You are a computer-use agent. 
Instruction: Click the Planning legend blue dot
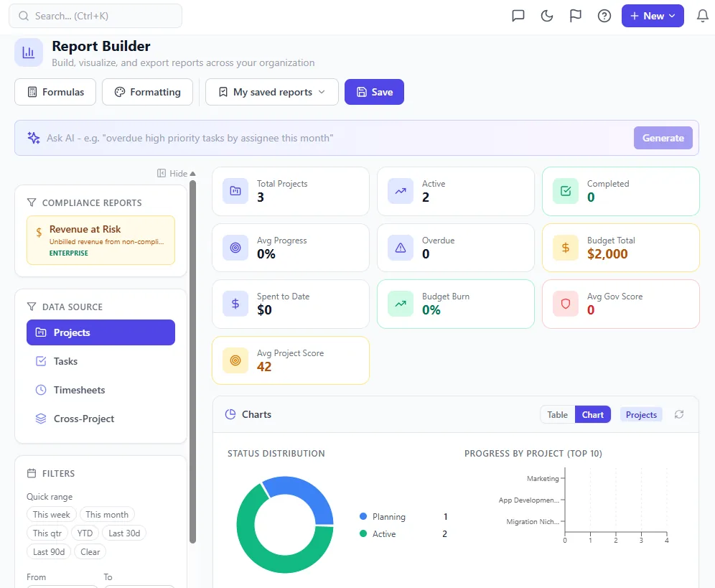point(363,516)
